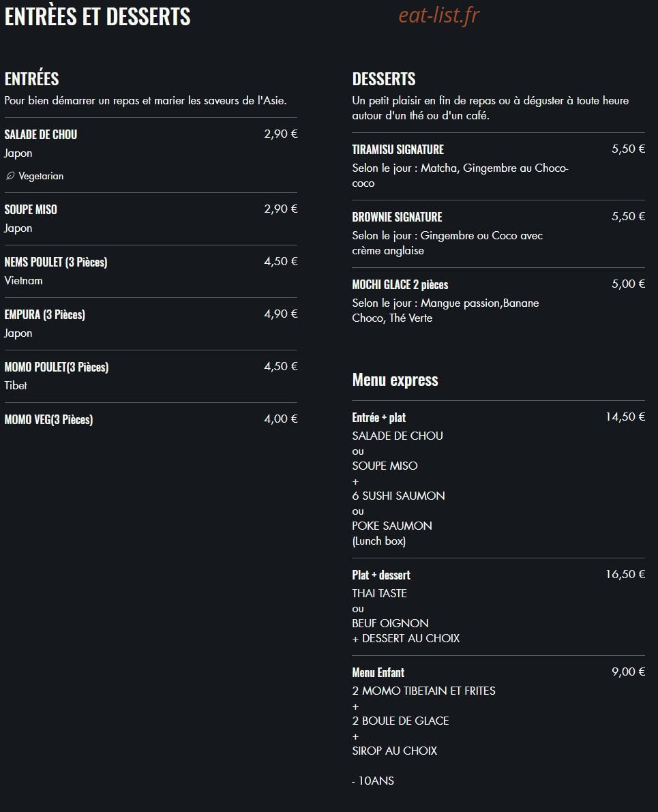Choose the Plat + dessert formula
Viewport: 658px width, 812px height.
pyautogui.click(x=380, y=575)
